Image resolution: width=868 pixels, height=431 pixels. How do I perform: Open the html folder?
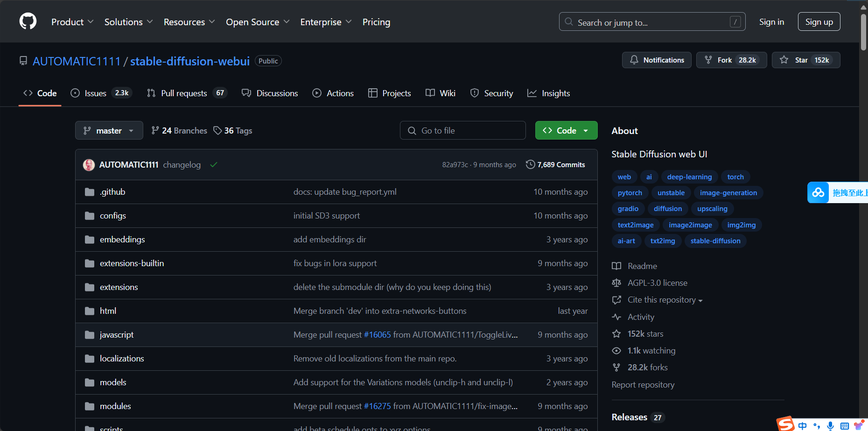tap(108, 311)
